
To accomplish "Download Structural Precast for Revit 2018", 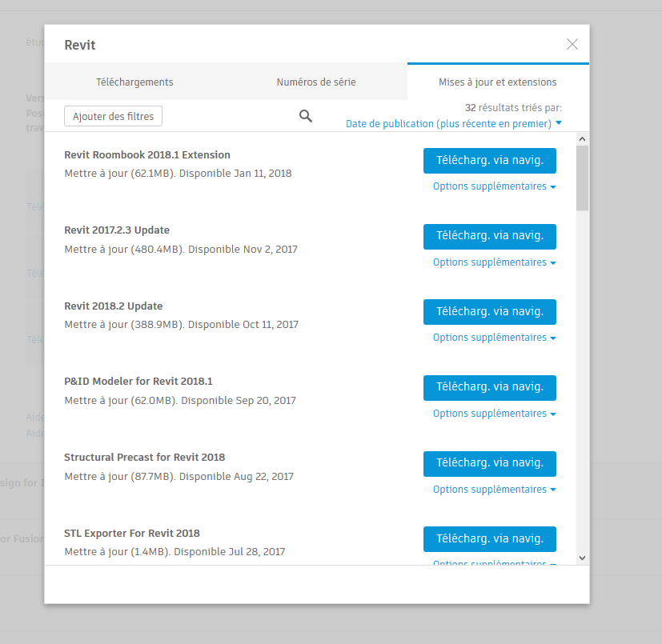I will click(x=489, y=463).
